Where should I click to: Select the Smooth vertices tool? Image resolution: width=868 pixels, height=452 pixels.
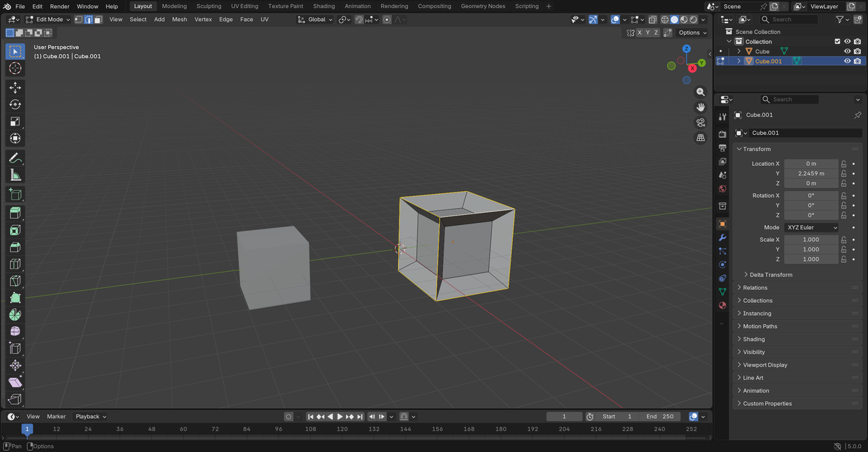coord(15,331)
